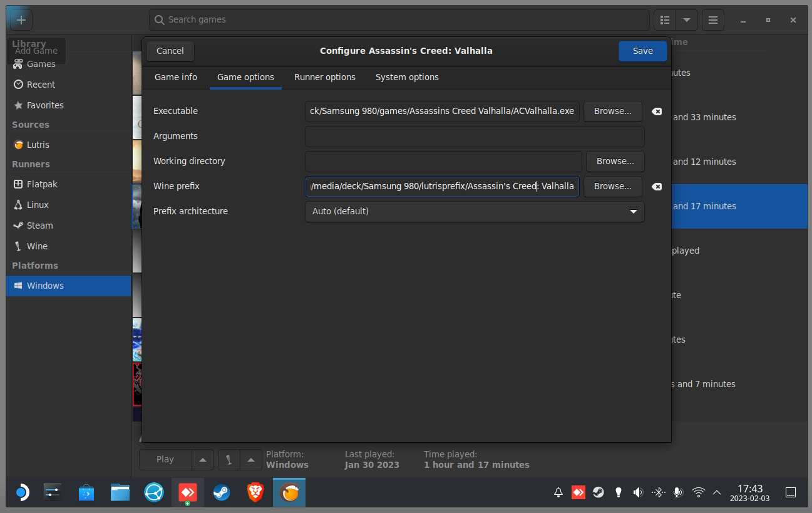Open the Prefix architecture dropdown

tap(475, 212)
